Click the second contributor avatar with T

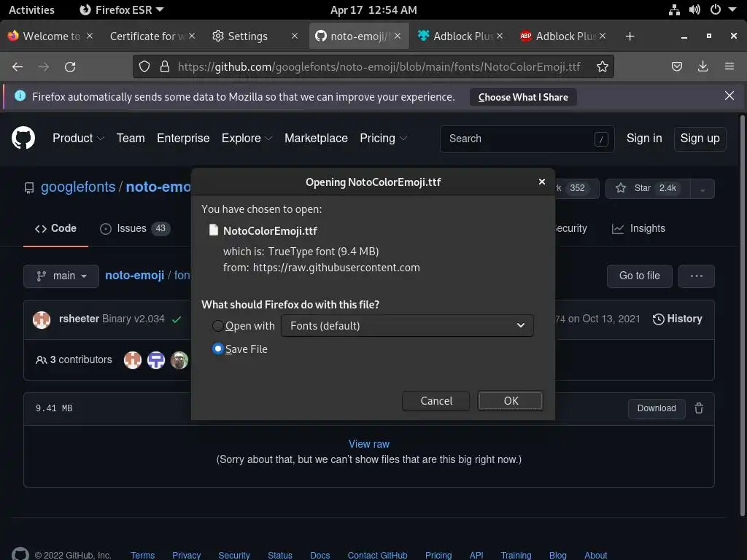point(156,360)
